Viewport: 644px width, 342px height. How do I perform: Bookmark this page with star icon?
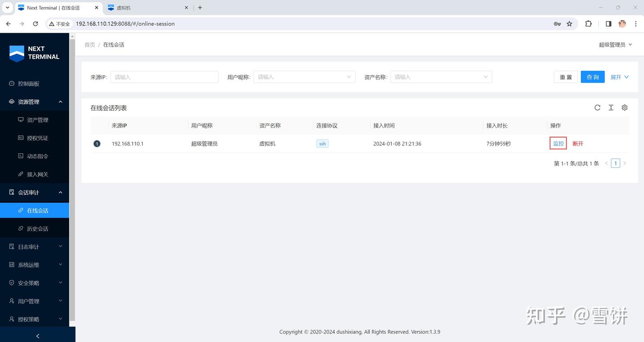click(569, 24)
